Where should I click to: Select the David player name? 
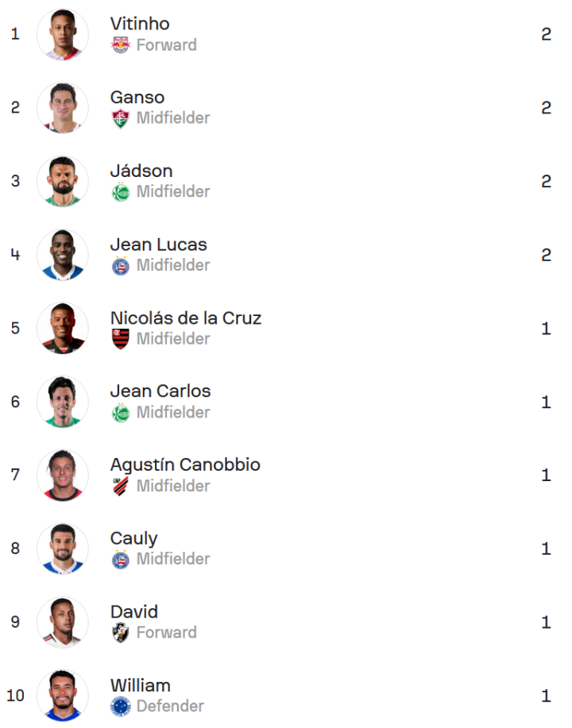[134, 612]
